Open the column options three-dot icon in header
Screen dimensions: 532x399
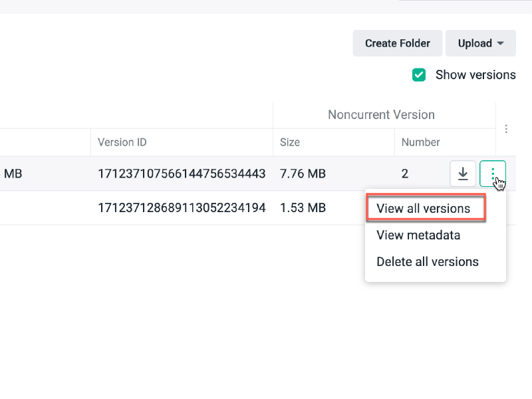(507, 129)
